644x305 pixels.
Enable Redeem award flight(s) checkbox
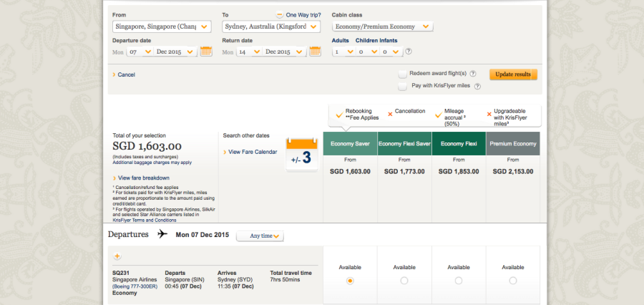click(x=403, y=73)
